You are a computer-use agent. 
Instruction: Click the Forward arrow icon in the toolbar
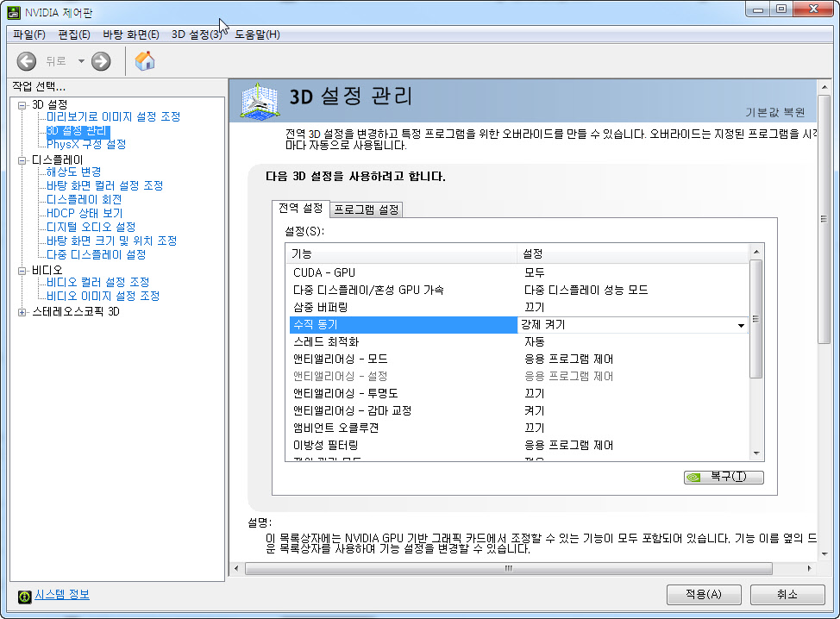click(101, 61)
